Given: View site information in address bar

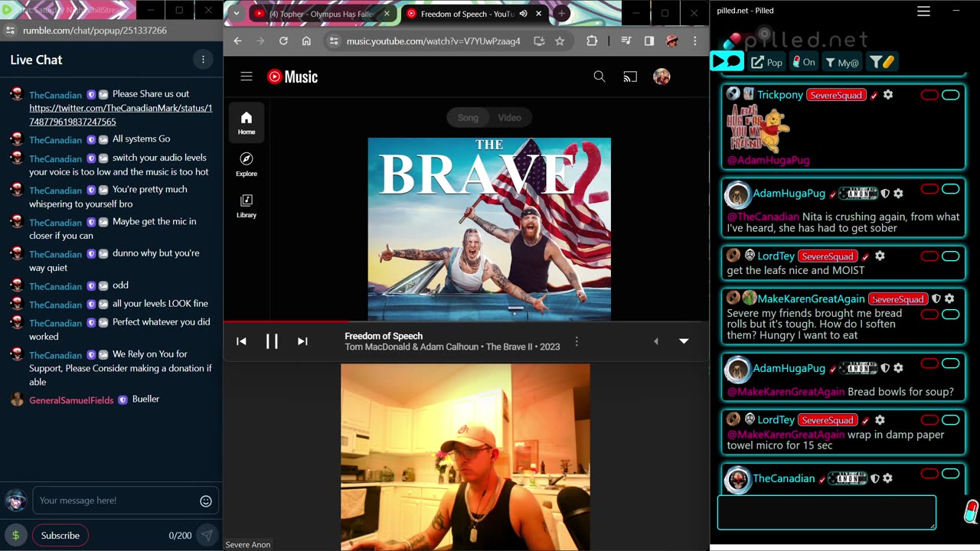Looking at the screenshot, I should [333, 41].
